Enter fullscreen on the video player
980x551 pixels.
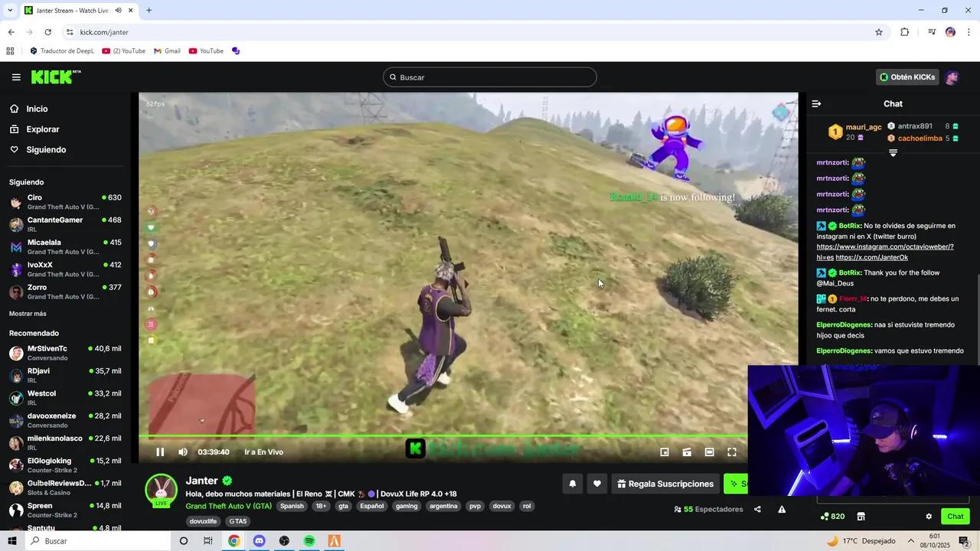pos(732,452)
